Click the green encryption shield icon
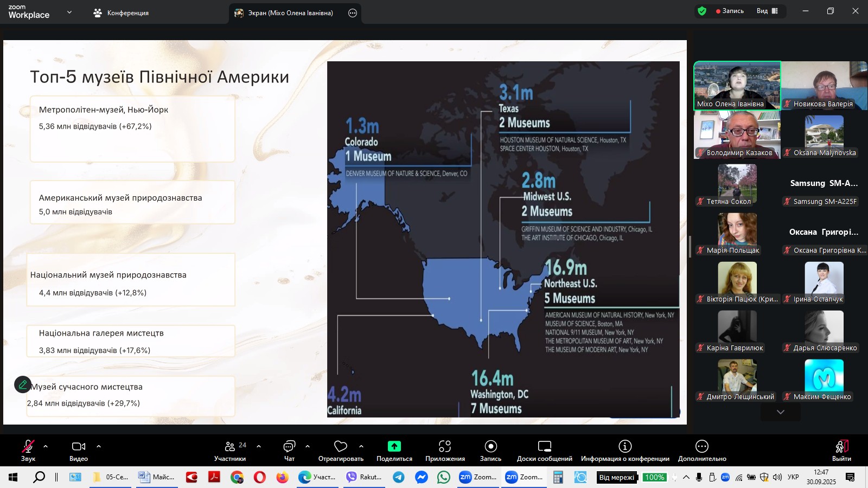The width and height of the screenshot is (868, 488). click(702, 11)
